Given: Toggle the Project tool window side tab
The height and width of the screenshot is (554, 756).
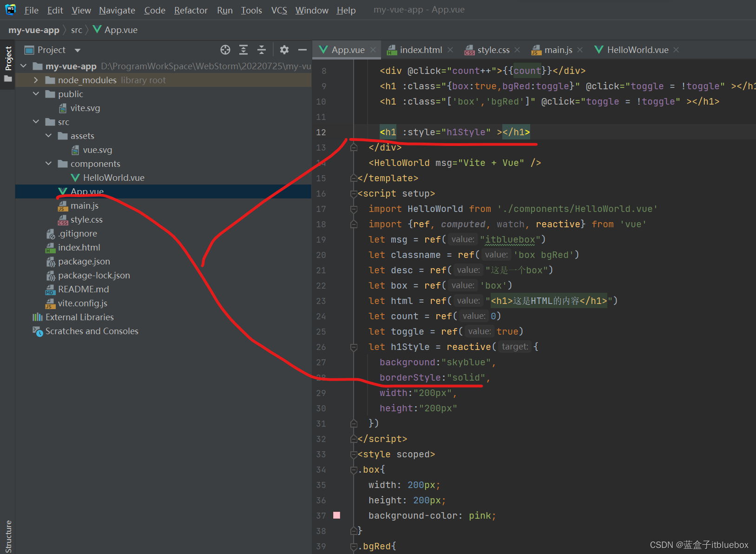Looking at the screenshot, I should click(x=8, y=65).
